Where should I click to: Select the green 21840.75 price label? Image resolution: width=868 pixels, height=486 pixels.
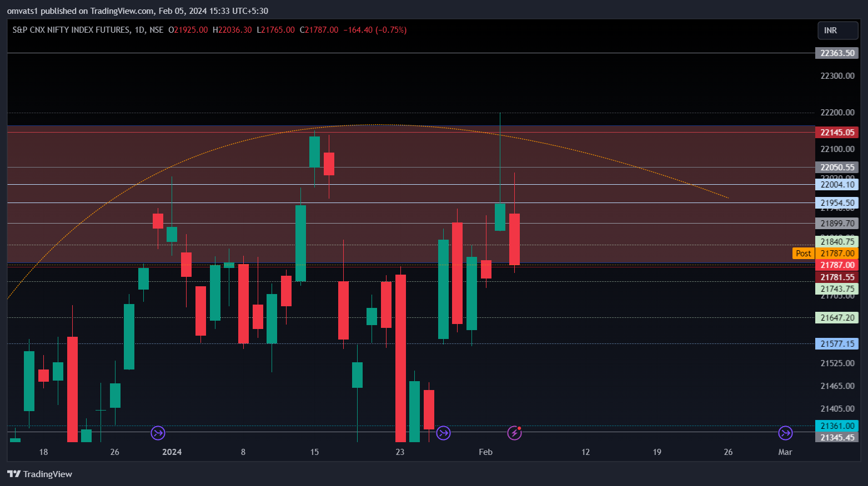tap(837, 242)
